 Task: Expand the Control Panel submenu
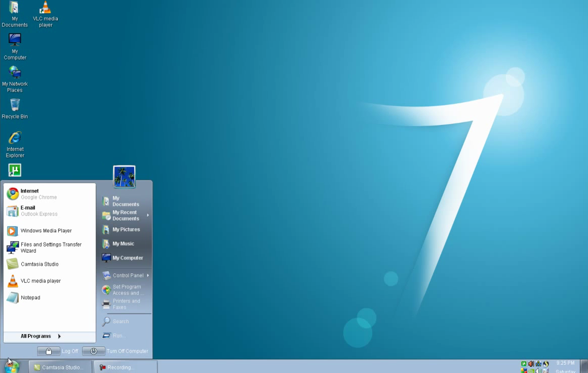coord(126,275)
